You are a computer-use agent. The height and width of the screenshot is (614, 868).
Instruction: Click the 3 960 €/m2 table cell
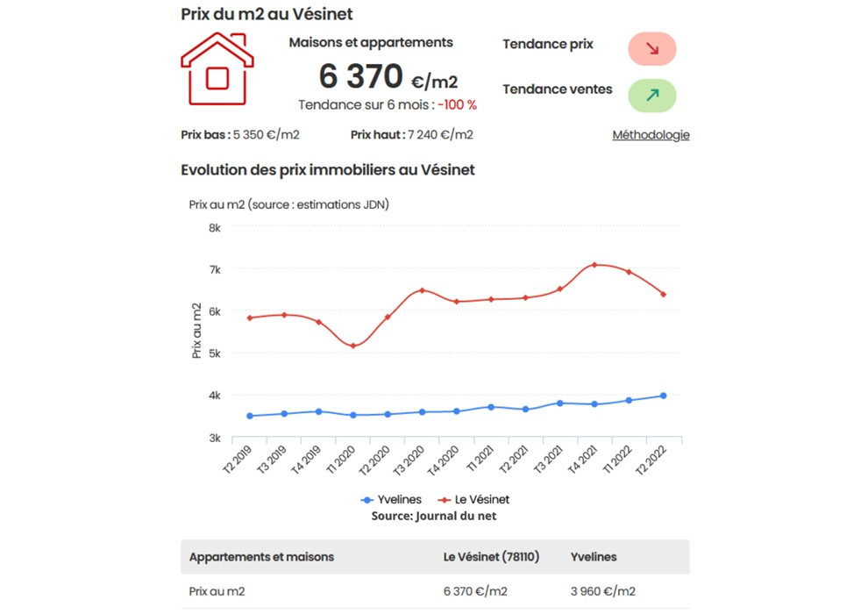[603, 591]
